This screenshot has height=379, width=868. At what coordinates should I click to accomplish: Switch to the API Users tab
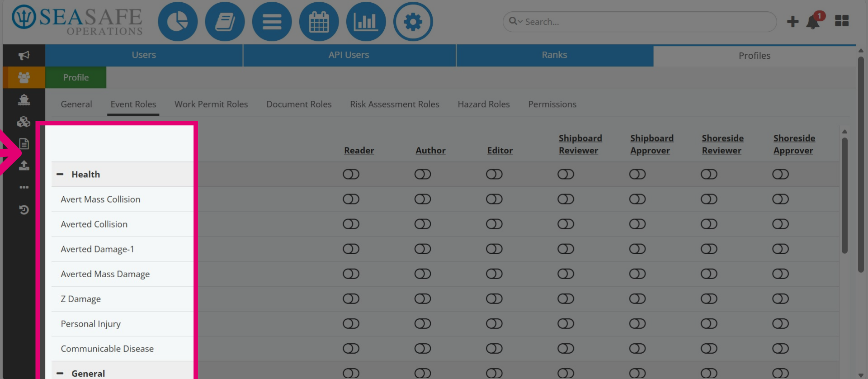pyautogui.click(x=349, y=55)
